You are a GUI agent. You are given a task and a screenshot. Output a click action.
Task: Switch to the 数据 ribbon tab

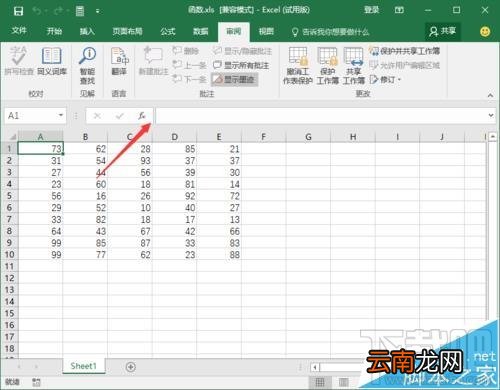[x=201, y=31]
